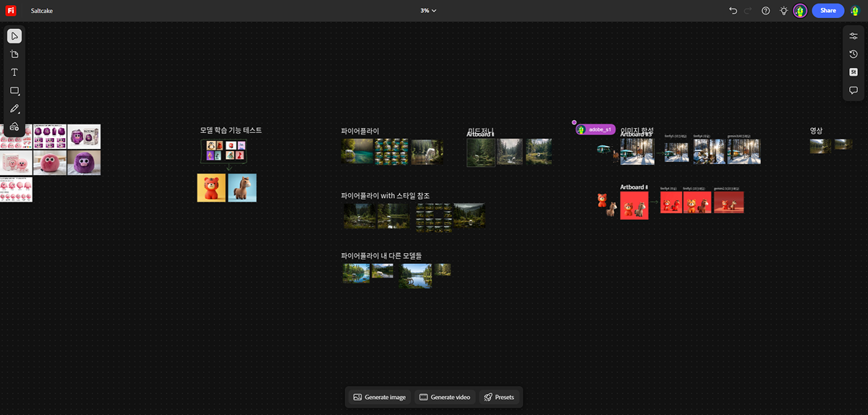Image resolution: width=868 pixels, height=415 pixels.
Task: Select the forest artboard under 미드저니
Action: [481, 153]
